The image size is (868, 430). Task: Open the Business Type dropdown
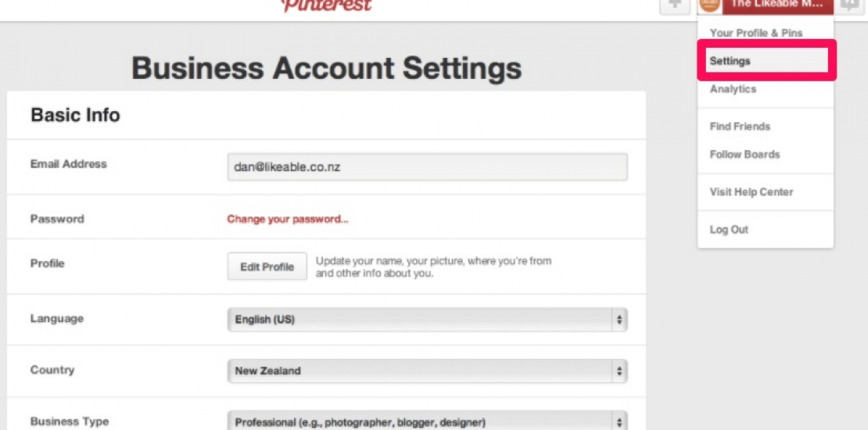click(426, 422)
